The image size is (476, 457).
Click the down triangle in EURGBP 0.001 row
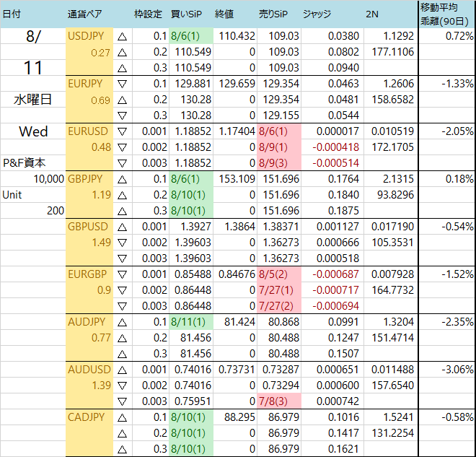coord(122,274)
